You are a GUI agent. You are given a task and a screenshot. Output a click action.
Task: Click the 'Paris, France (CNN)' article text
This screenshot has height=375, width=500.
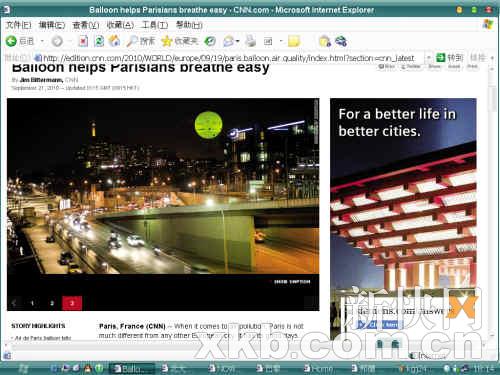(132, 326)
